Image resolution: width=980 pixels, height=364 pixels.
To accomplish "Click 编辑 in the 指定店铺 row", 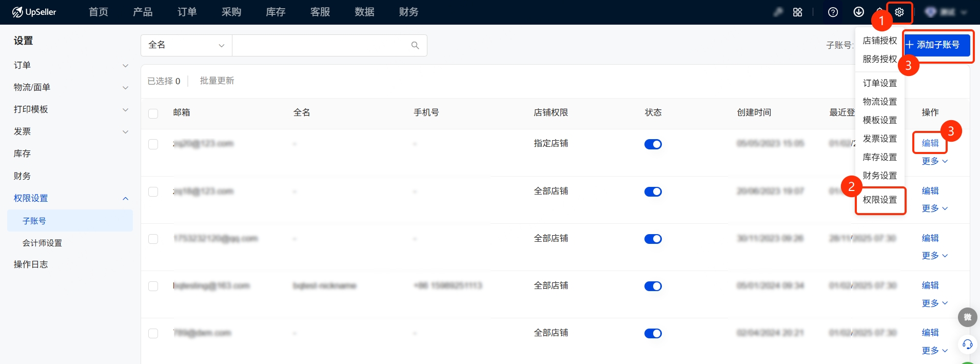I will (930, 143).
